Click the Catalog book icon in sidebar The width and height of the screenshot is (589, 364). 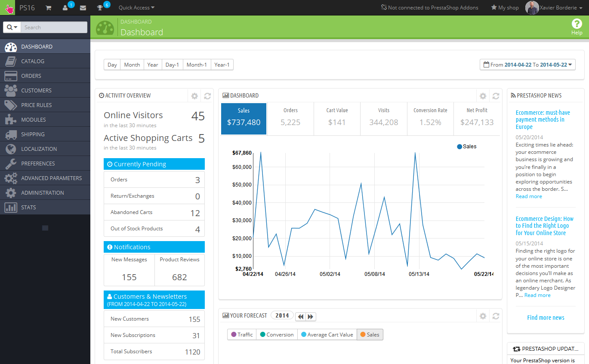click(x=10, y=61)
